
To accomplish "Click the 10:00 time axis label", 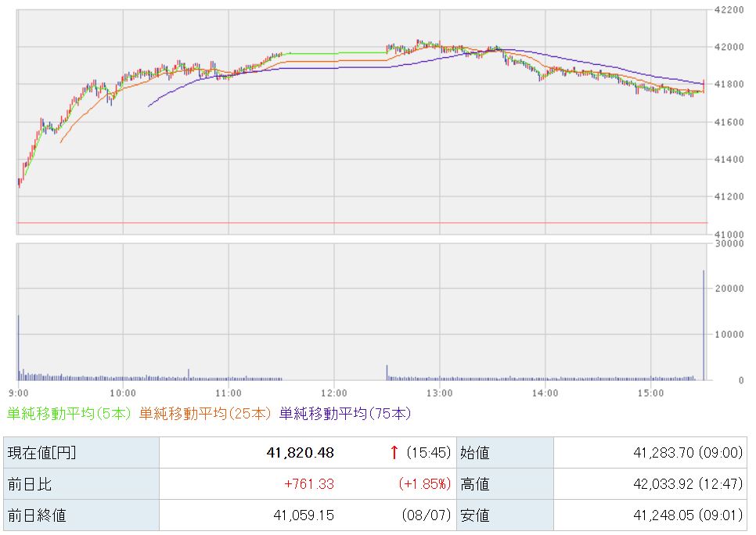I will click(x=123, y=393).
